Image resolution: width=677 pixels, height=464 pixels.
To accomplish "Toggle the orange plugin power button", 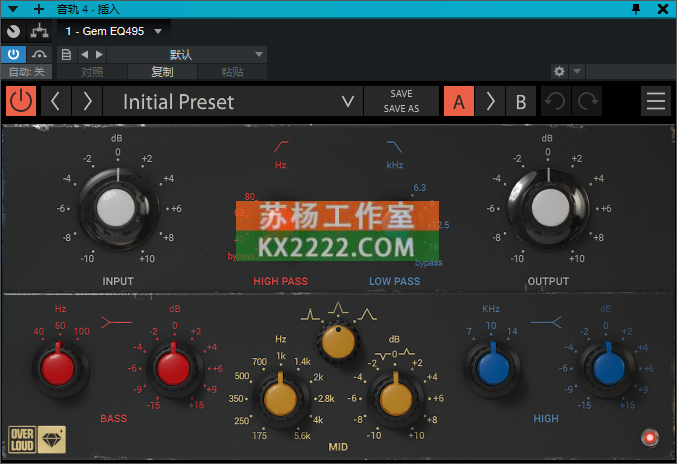I will pos(21,101).
